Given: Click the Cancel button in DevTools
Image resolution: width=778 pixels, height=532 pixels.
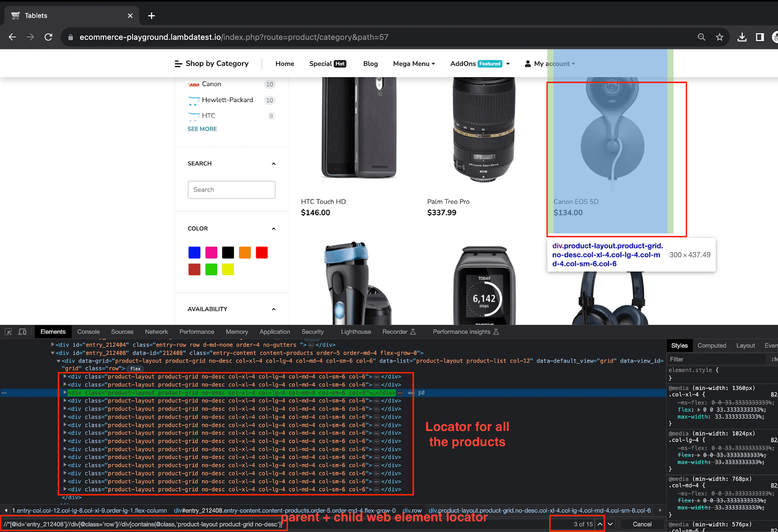Looking at the screenshot, I should (642, 524).
